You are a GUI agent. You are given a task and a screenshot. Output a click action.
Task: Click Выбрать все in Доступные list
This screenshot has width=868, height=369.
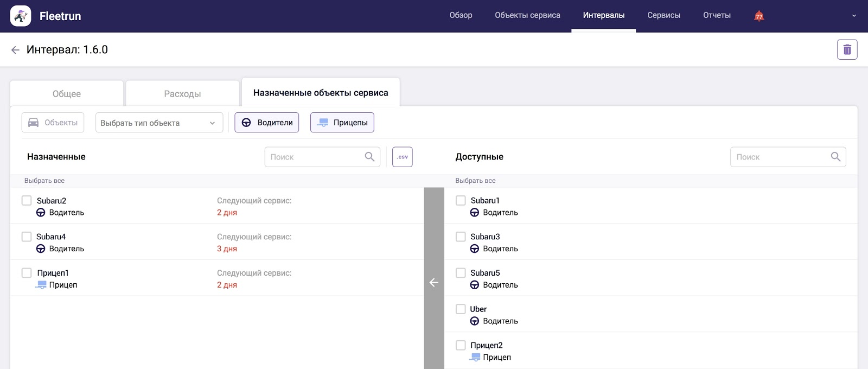(x=475, y=181)
